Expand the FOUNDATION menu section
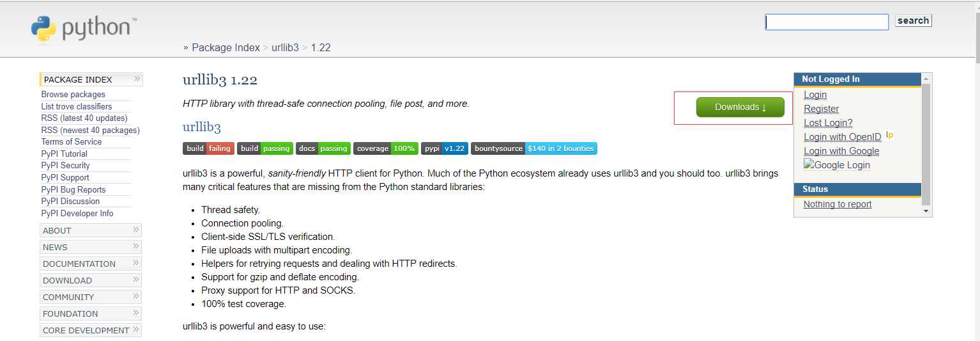This screenshot has height=341, width=980. tap(91, 313)
